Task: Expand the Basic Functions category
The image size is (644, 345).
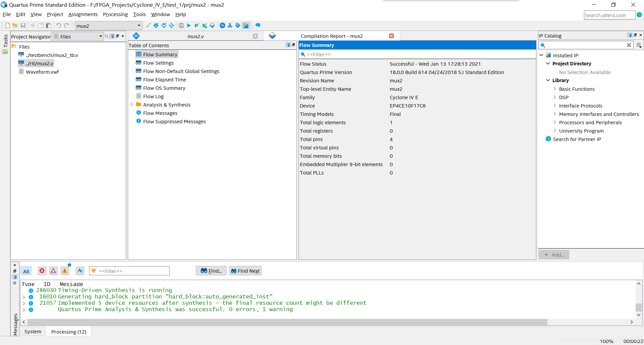Action: [555, 89]
